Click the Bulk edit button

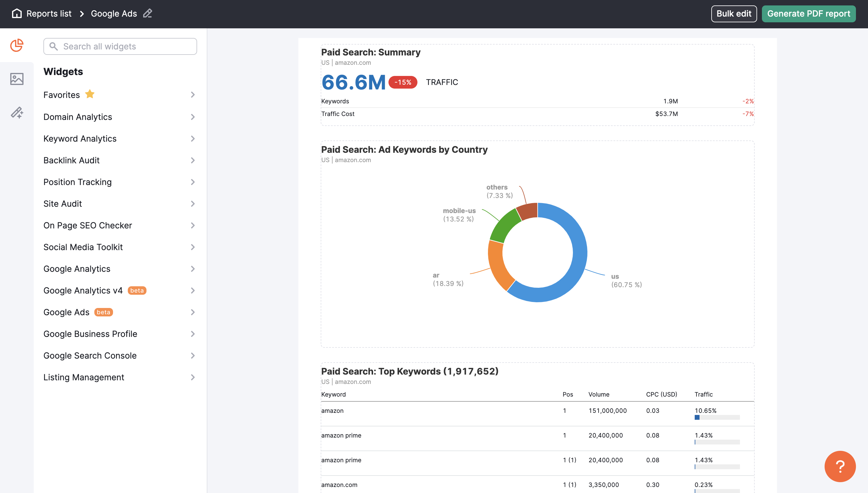(734, 14)
